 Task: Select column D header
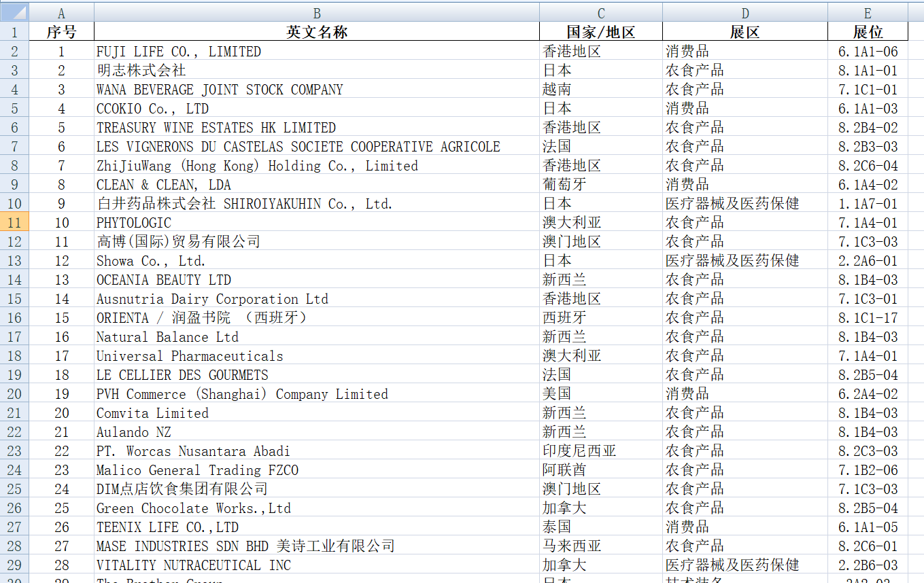745,13
